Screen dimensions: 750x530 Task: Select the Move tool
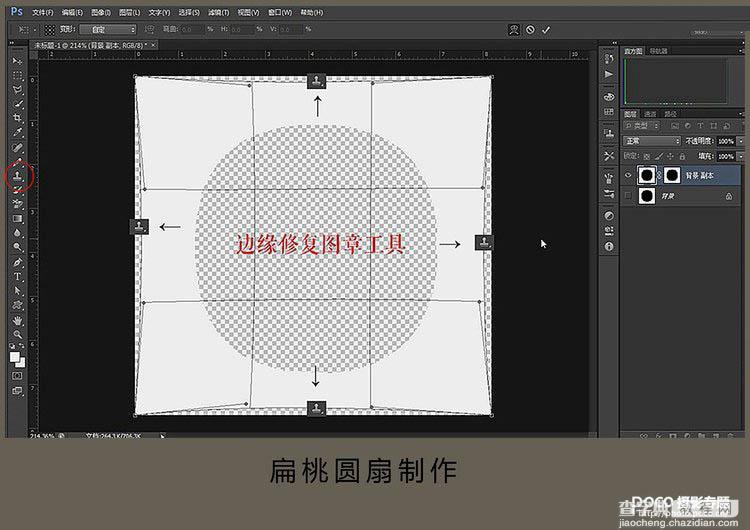pos(17,61)
